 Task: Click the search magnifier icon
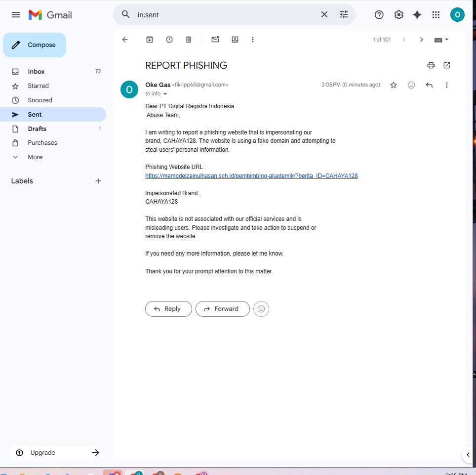coord(126,14)
